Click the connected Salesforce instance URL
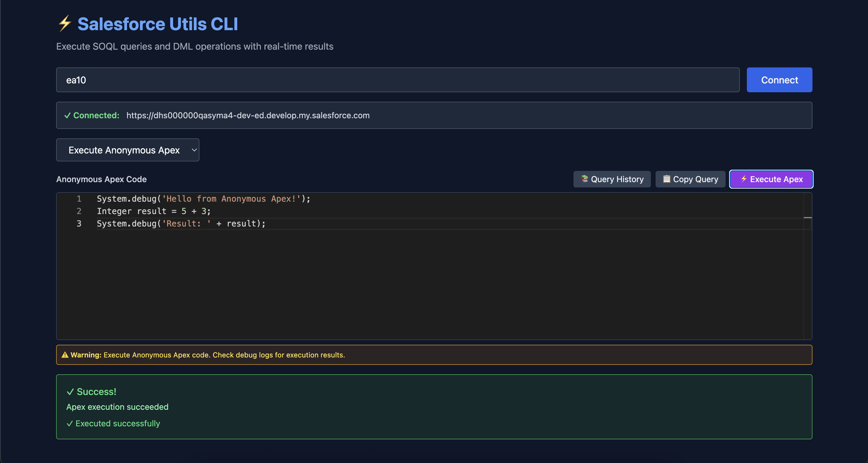 (248, 115)
